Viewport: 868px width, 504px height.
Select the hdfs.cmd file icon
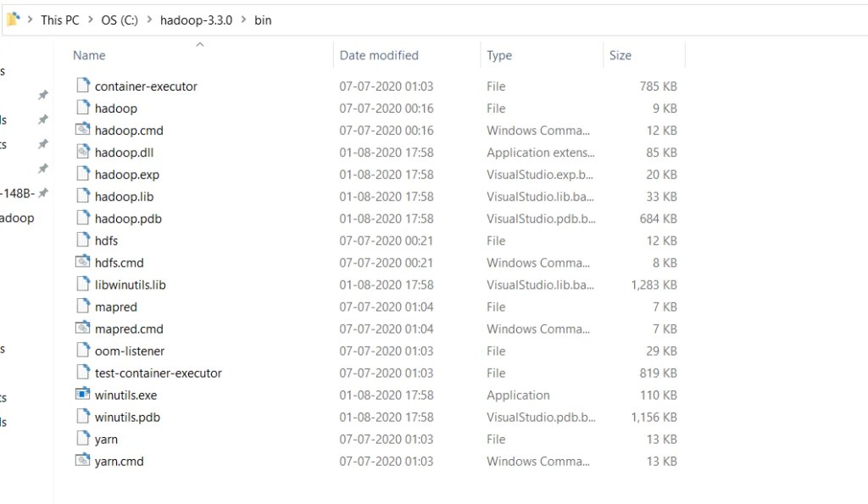click(x=84, y=263)
